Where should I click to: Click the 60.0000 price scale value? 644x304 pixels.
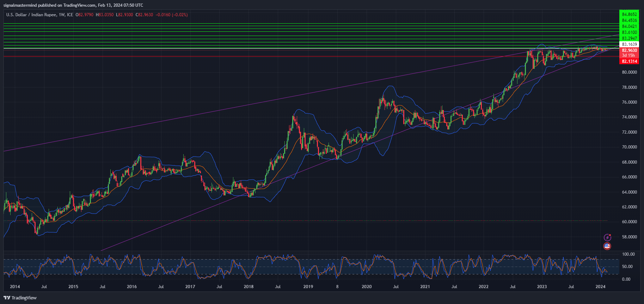click(x=629, y=222)
